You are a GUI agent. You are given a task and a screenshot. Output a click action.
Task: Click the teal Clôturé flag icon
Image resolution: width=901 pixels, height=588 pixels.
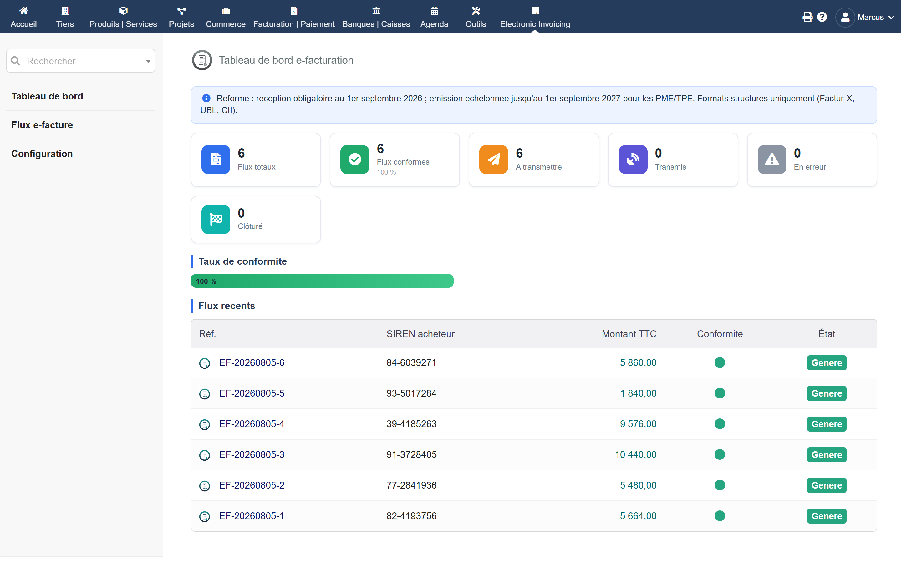click(216, 220)
